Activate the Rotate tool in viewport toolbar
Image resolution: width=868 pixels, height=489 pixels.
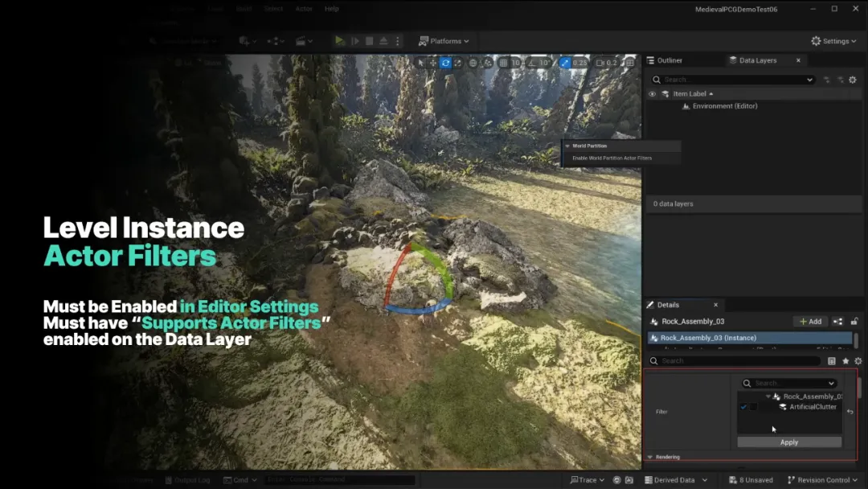tap(445, 63)
